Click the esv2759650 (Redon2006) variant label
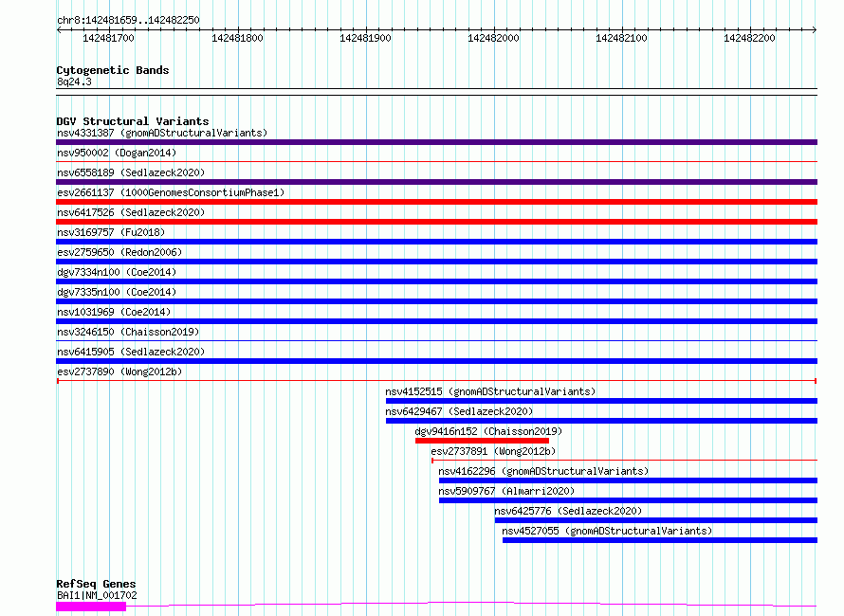This screenshot has height=616, width=844. tap(119, 252)
